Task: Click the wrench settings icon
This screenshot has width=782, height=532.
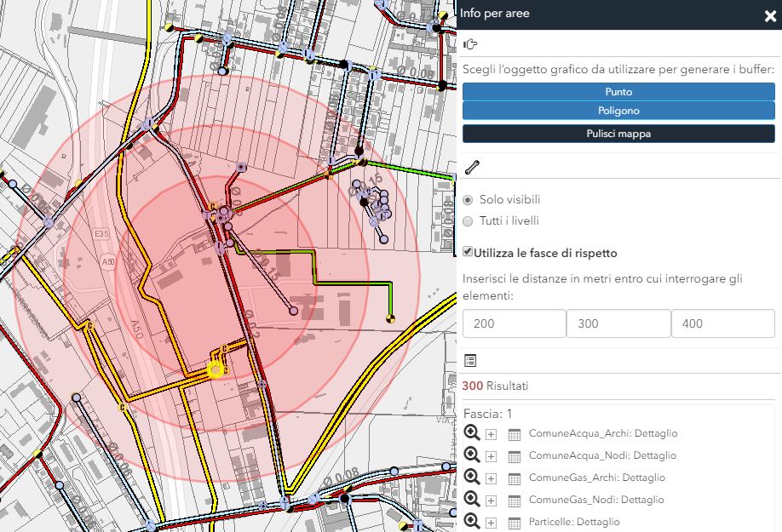Action: [x=472, y=168]
